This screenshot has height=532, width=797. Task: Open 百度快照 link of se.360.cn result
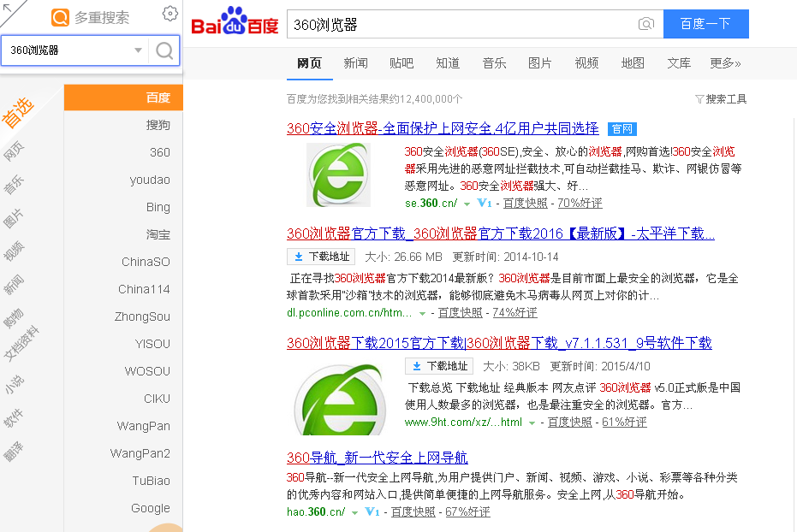coord(525,203)
